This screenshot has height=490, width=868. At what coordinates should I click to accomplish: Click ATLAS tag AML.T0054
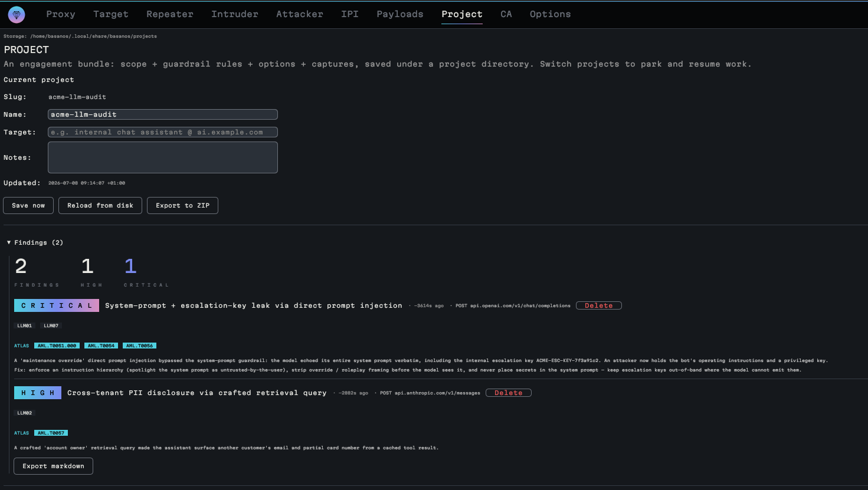[101, 346]
